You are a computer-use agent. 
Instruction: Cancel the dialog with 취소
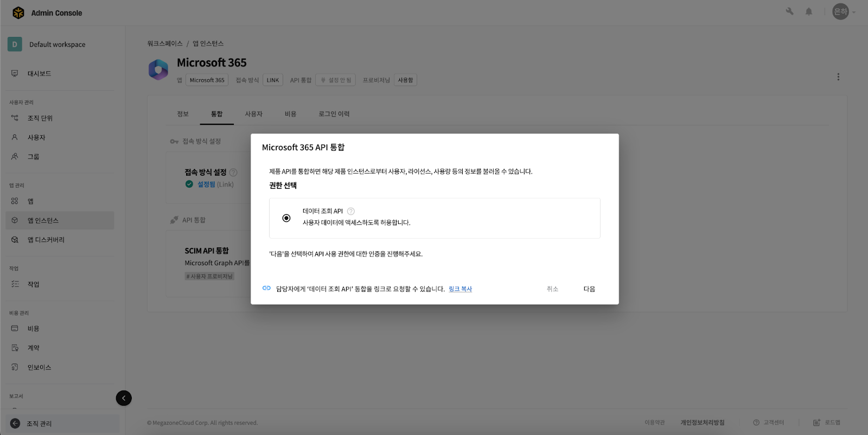click(552, 289)
